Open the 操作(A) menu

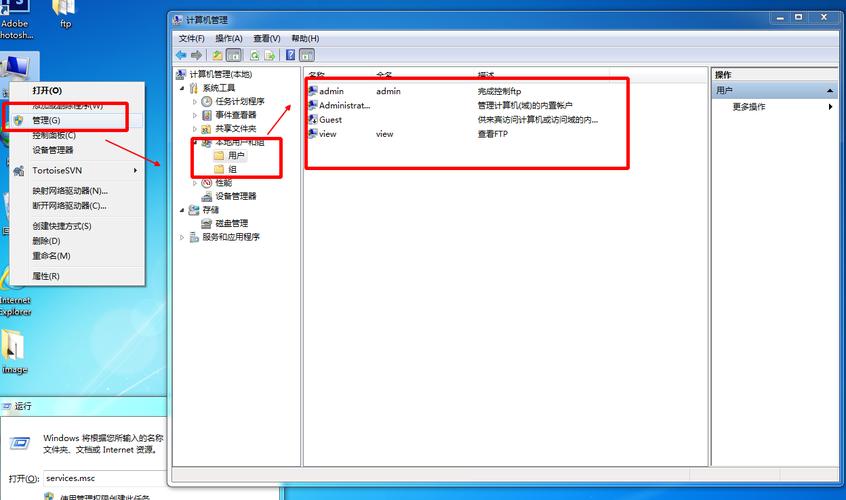pos(229,38)
